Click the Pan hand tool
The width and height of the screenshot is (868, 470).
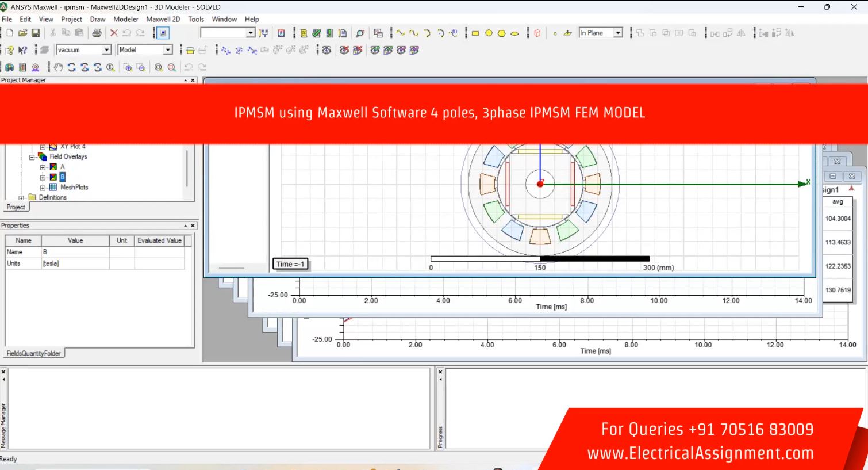tap(58, 67)
